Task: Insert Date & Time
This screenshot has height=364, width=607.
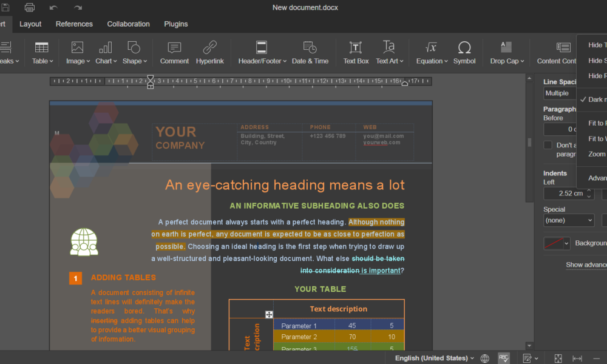Action: (x=310, y=52)
